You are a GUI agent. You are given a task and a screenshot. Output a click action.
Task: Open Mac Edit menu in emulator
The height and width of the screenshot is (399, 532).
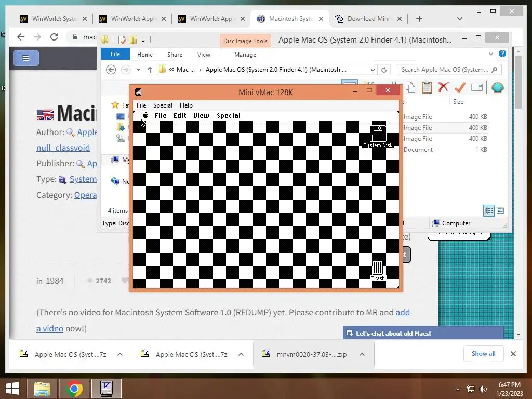coord(180,116)
